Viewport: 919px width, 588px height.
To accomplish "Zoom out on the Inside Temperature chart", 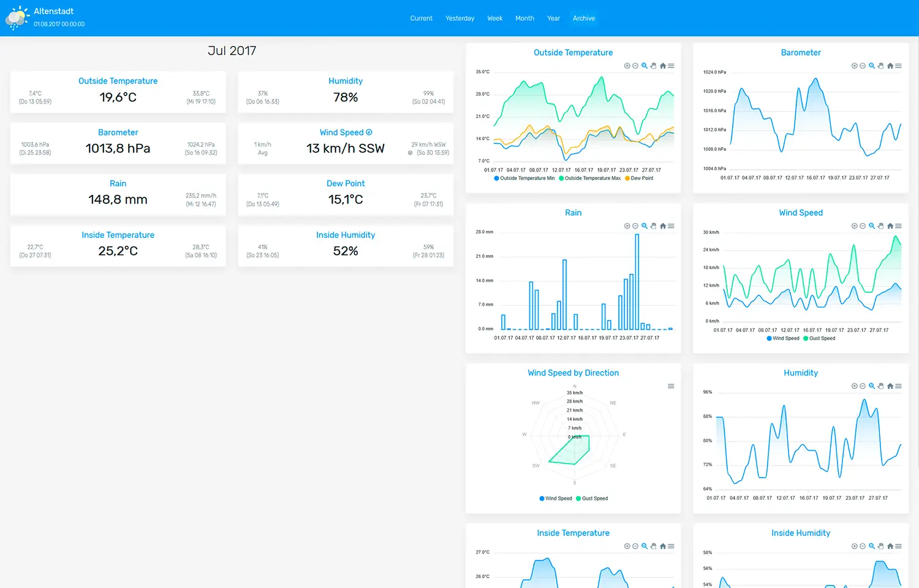I will pos(635,546).
